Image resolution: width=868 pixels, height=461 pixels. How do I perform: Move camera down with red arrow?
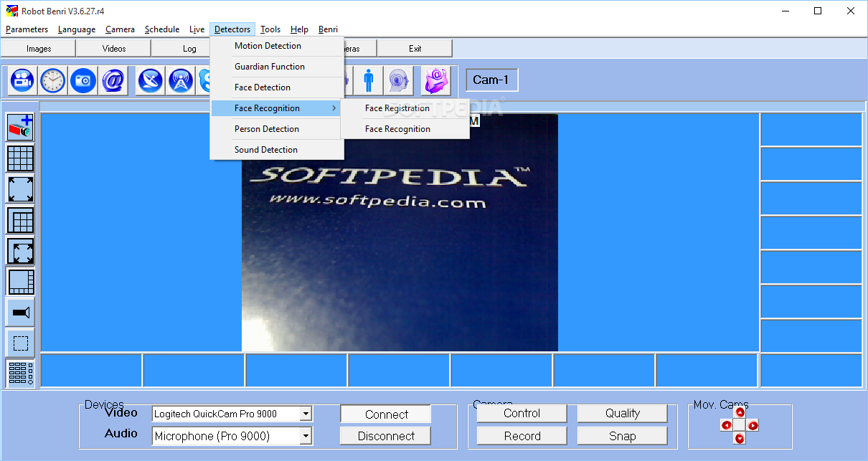[x=740, y=438]
